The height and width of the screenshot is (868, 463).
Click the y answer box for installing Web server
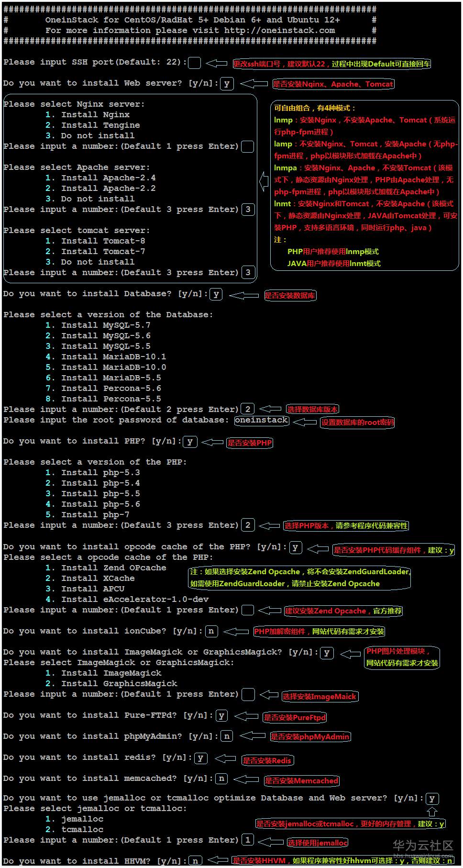click(x=227, y=84)
